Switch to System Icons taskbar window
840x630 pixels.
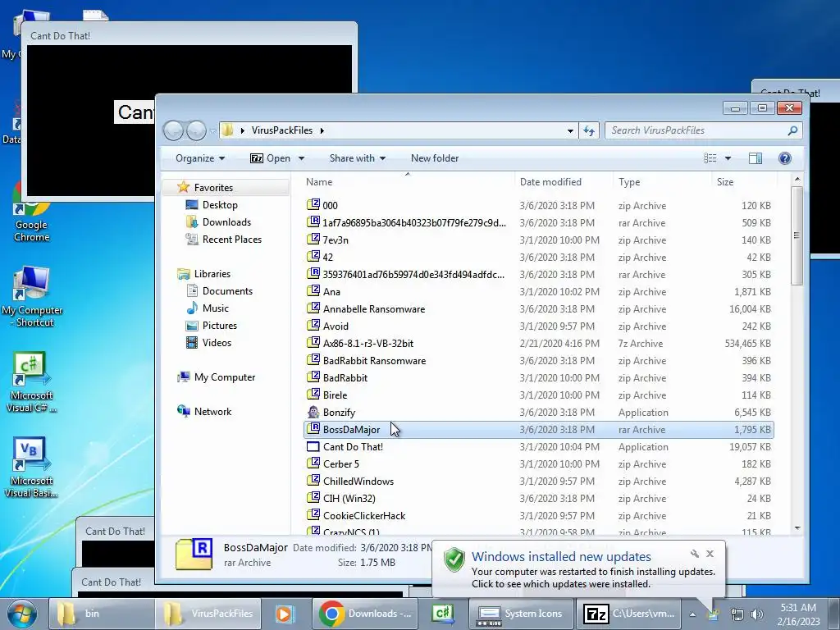click(x=522, y=614)
